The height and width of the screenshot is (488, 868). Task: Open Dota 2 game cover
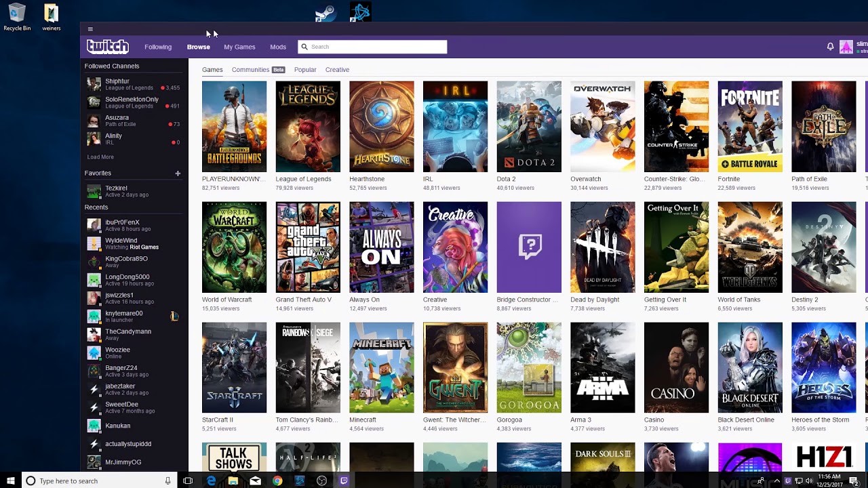[x=529, y=127]
